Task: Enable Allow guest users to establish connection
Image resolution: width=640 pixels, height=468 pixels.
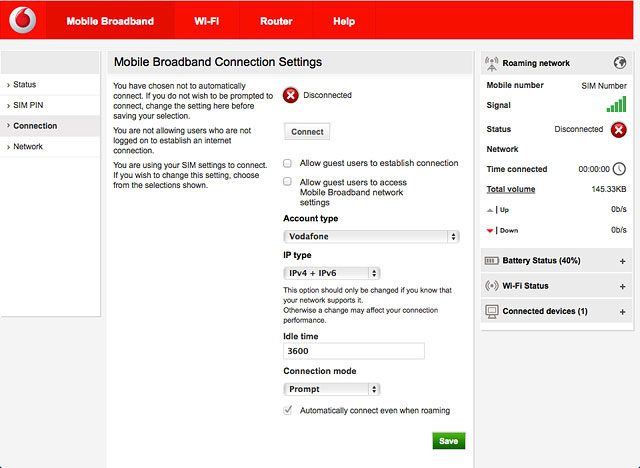Action: 287,163
